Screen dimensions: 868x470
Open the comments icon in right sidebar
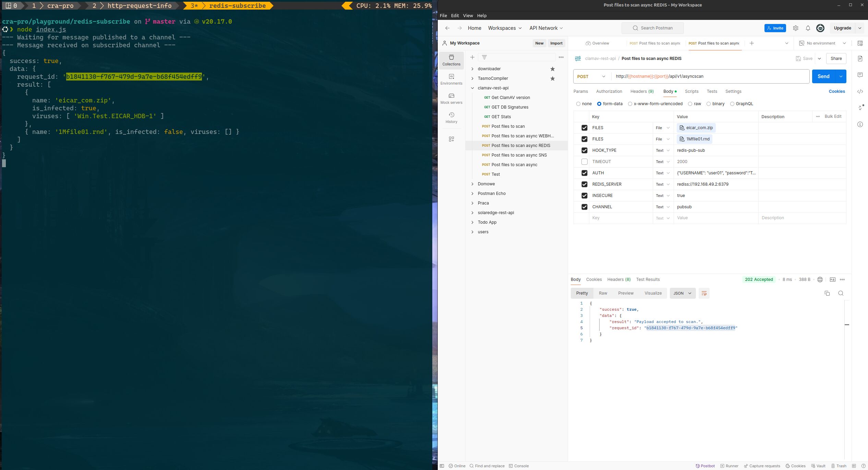pyautogui.click(x=860, y=75)
